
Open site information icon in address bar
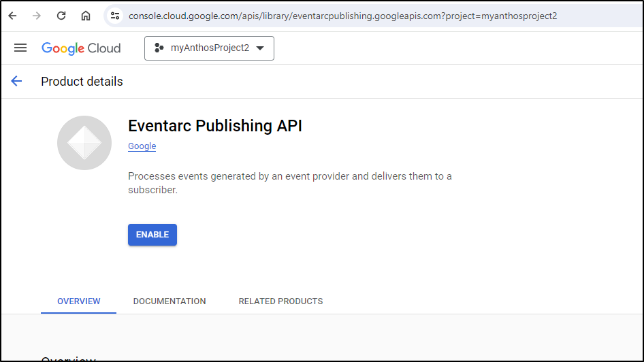pyautogui.click(x=115, y=16)
